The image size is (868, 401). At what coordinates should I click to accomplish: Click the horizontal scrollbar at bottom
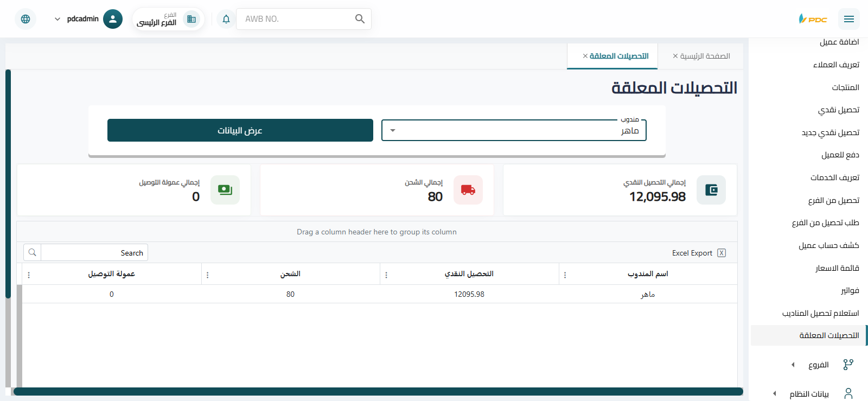(x=378, y=391)
